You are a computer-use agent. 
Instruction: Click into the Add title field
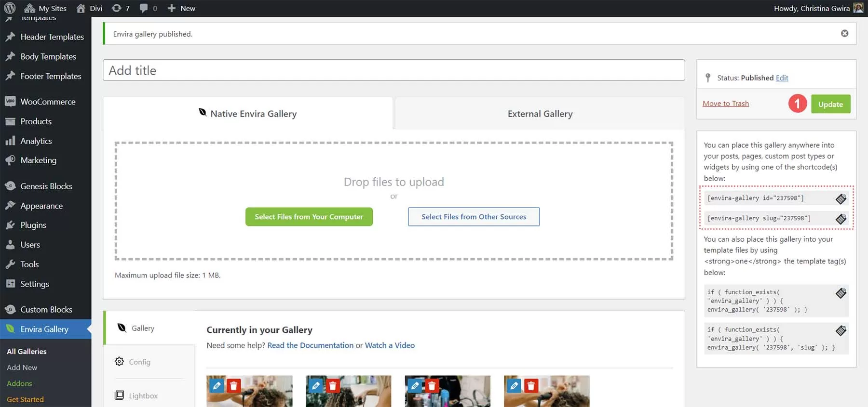tap(393, 70)
